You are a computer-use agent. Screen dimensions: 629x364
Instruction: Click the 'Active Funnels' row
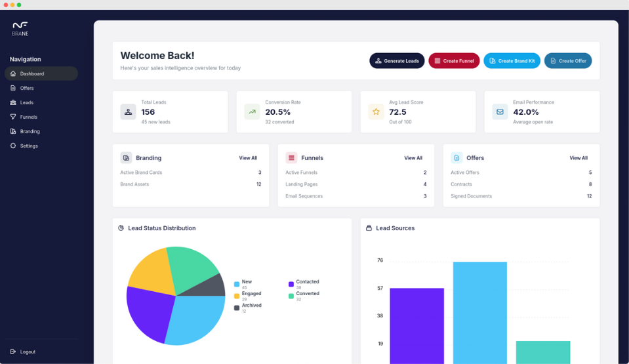(355, 172)
